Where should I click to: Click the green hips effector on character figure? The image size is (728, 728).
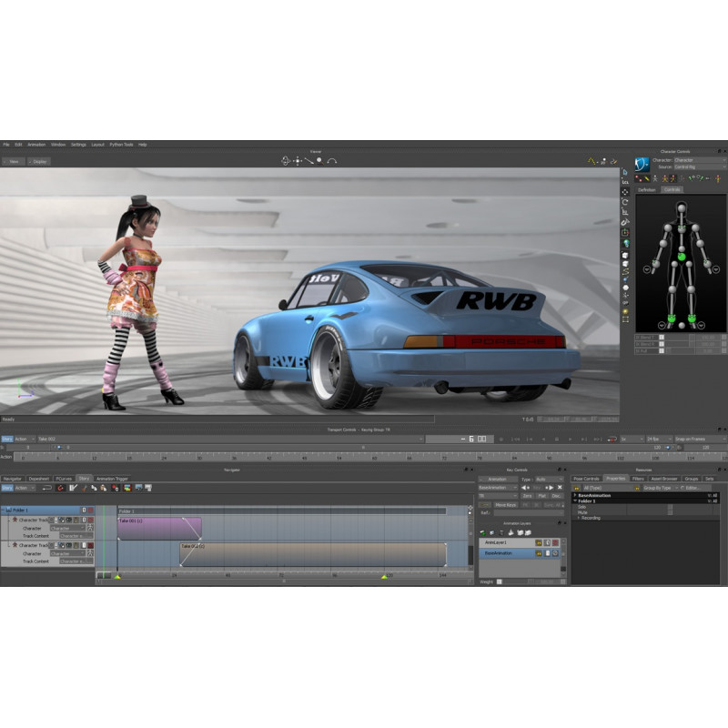click(x=681, y=257)
